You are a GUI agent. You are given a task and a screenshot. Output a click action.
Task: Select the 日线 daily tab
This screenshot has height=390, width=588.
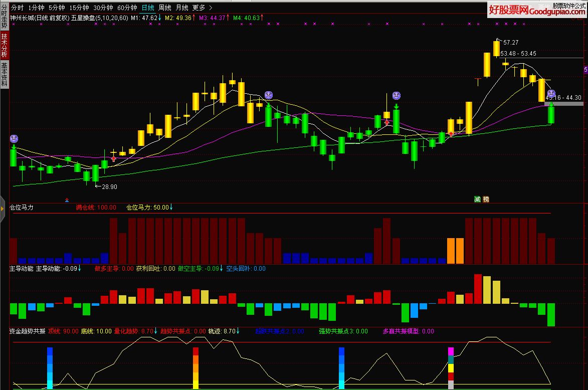(x=148, y=8)
